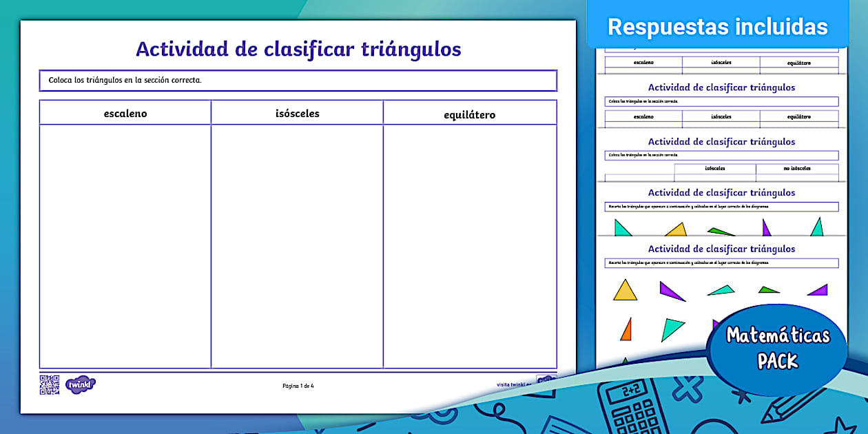Click the 'Coloca los triángulos' instruction box

click(298, 81)
